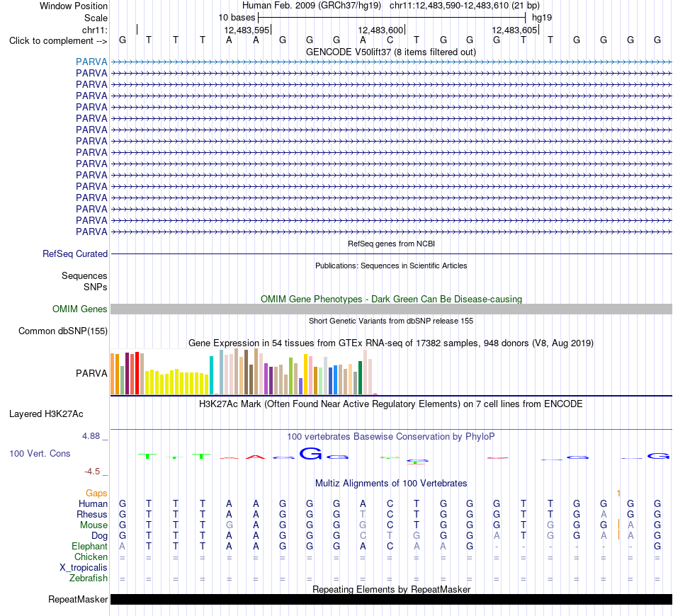Click the gray OMIM Genes item bar

pyautogui.click(x=392, y=309)
